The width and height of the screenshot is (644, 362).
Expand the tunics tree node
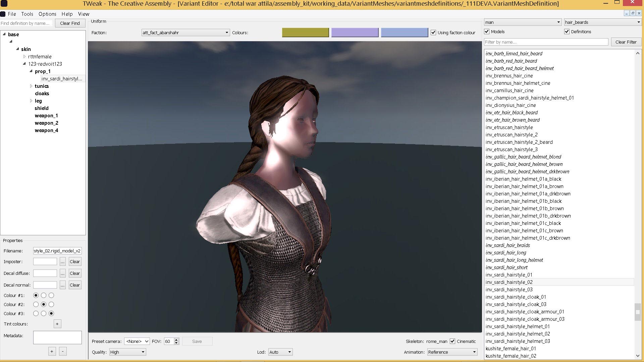tap(31, 86)
